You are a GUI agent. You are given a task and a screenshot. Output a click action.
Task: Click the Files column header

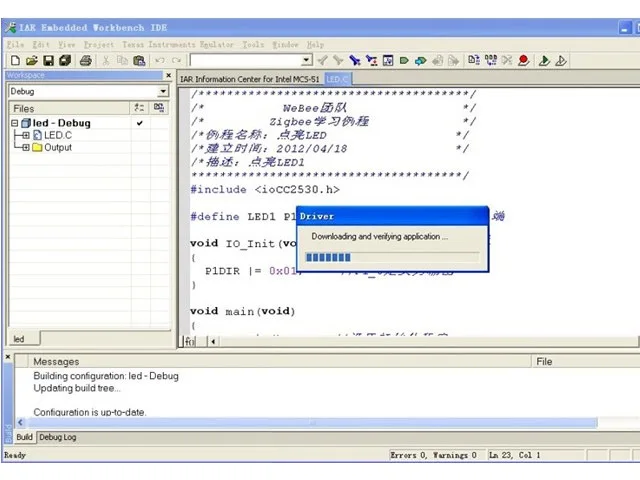click(69, 109)
